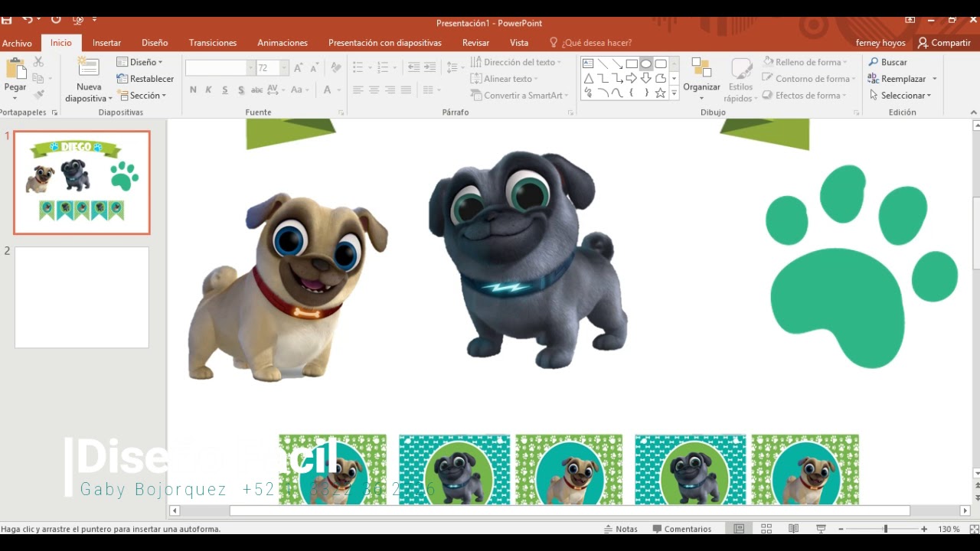The width and height of the screenshot is (980, 551).
Task: Adjust the zoom slider handle
Action: pyautogui.click(x=886, y=529)
